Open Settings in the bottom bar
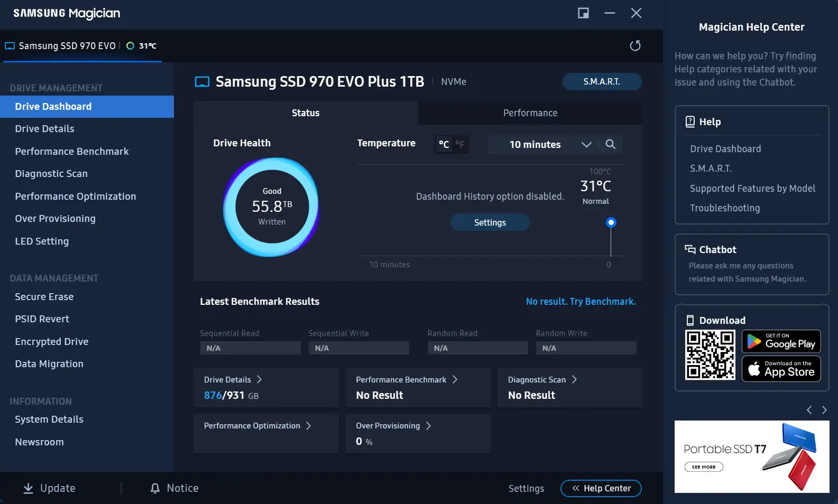 [x=526, y=489]
